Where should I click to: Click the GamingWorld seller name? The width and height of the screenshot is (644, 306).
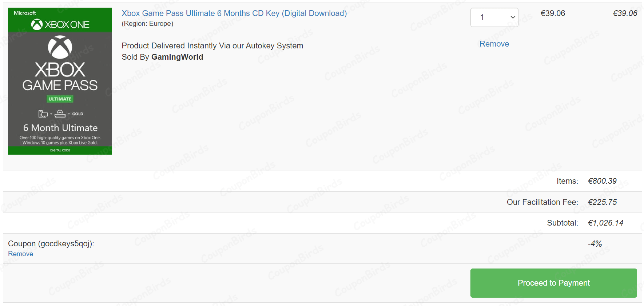click(x=177, y=57)
